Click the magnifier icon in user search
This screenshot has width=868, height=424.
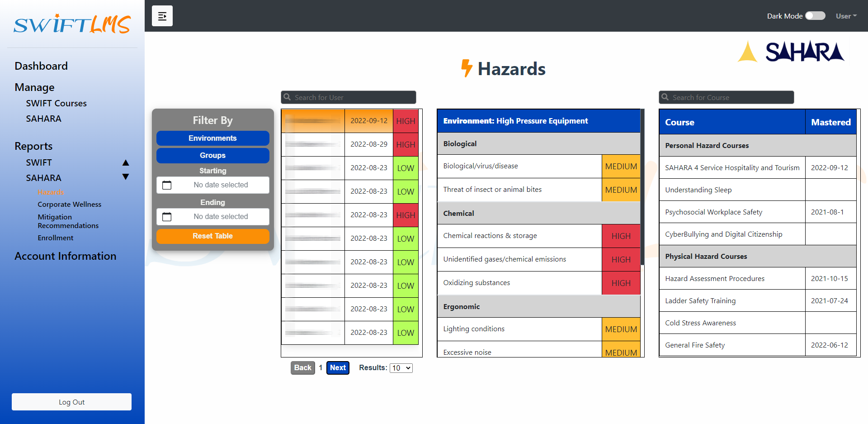pos(287,97)
